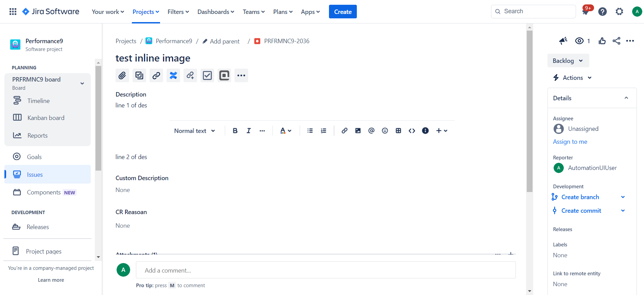Open Releases in the sidebar
644x295 pixels.
[38, 227]
